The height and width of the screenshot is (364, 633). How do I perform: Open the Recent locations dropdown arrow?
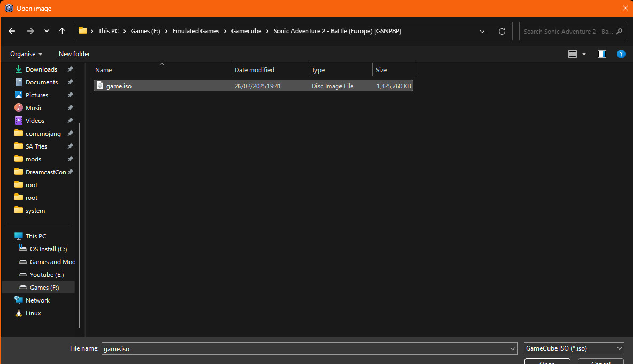click(x=47, y=31)
